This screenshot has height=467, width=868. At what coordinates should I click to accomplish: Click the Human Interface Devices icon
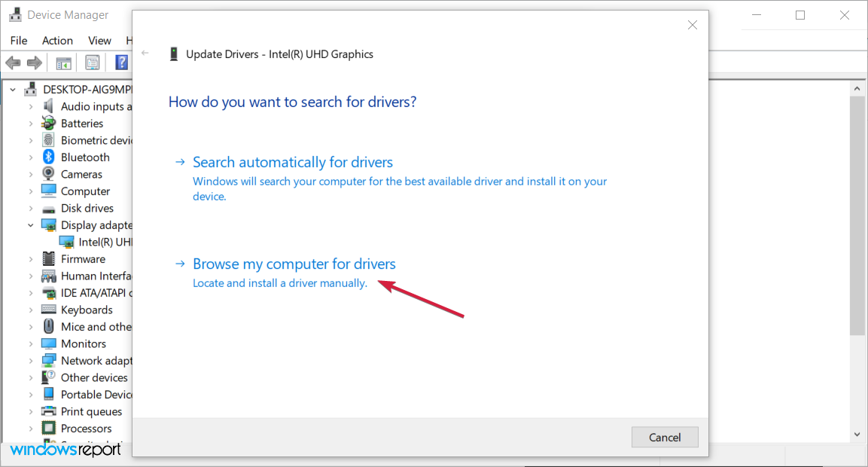pos(49,276)
